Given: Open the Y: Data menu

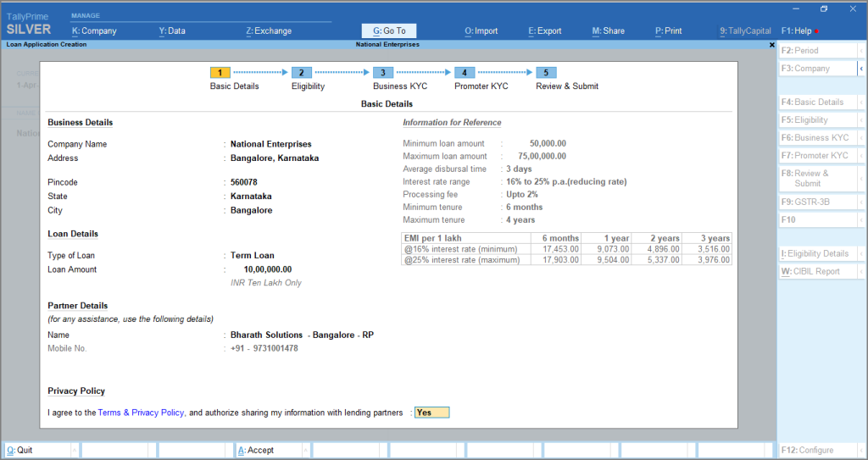Looking at the screenshot, I should [172, 31].
